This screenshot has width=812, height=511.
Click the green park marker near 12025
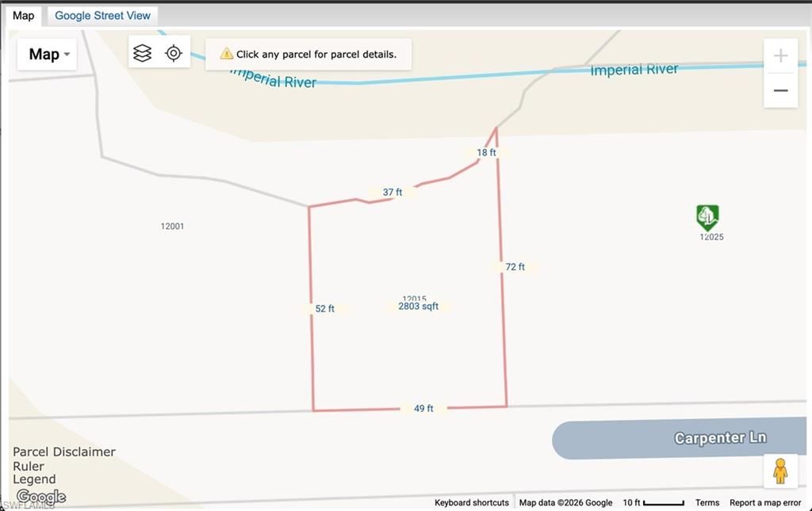coord(707,217)
